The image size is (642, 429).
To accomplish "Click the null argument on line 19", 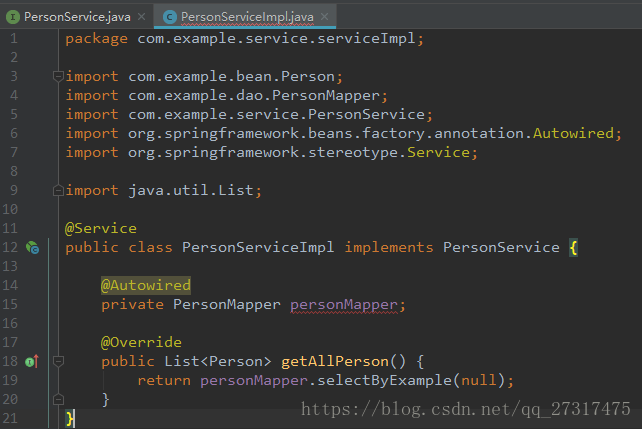I will coord(479,380).
